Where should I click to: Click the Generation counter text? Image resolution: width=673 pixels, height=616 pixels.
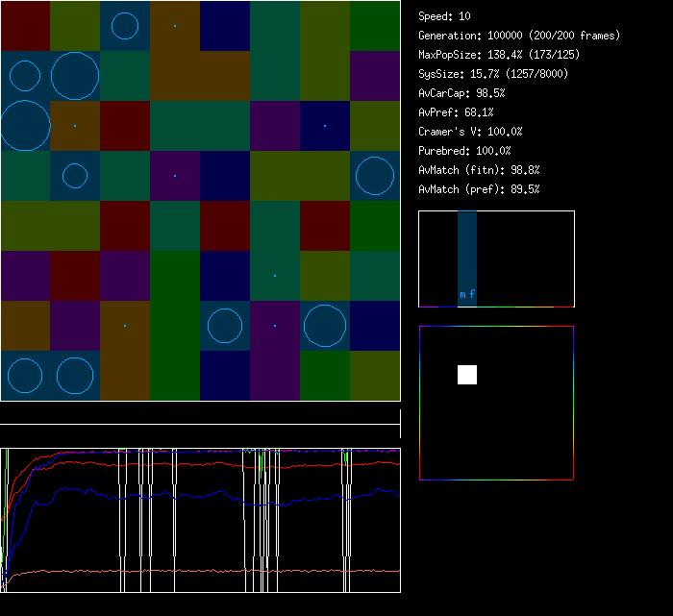click(519, 36)
